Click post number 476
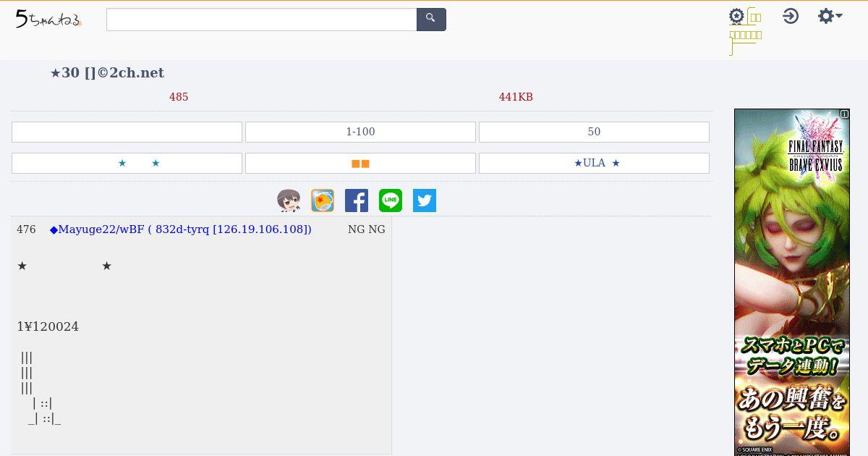The image size is (868, 456). coord(26,229)
